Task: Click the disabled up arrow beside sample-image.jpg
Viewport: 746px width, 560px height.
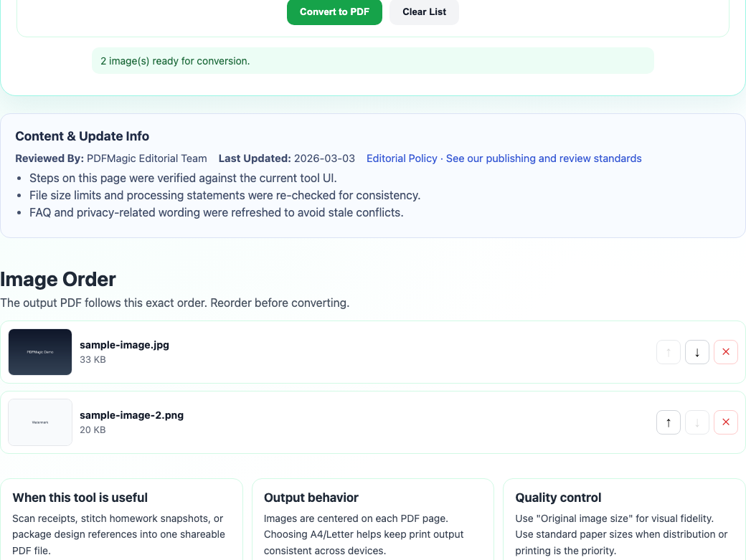Action: (668, 352)
